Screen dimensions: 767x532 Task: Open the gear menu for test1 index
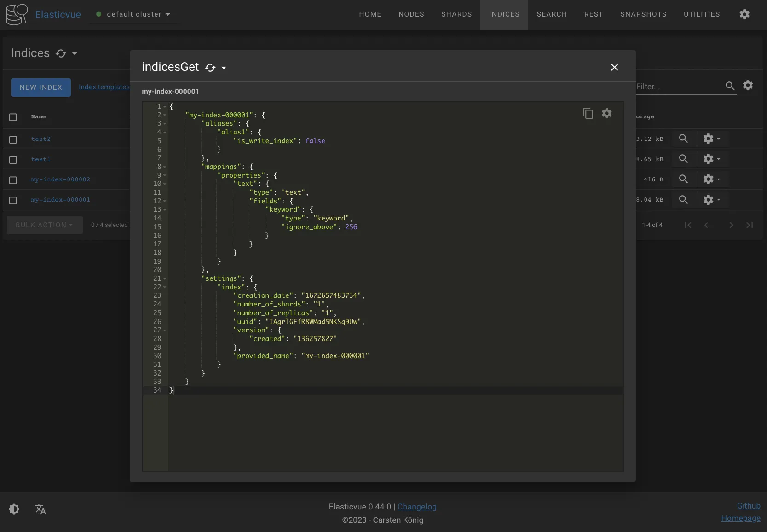(711, 159)
